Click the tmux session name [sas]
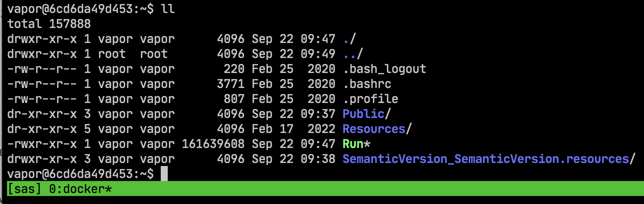 (x=24, y=189)
